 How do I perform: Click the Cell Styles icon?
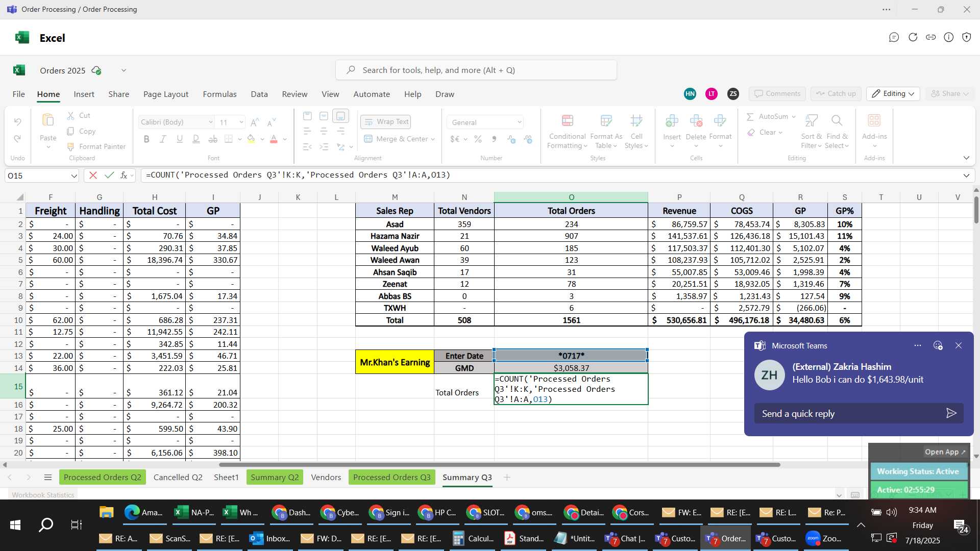click(636, 121)
